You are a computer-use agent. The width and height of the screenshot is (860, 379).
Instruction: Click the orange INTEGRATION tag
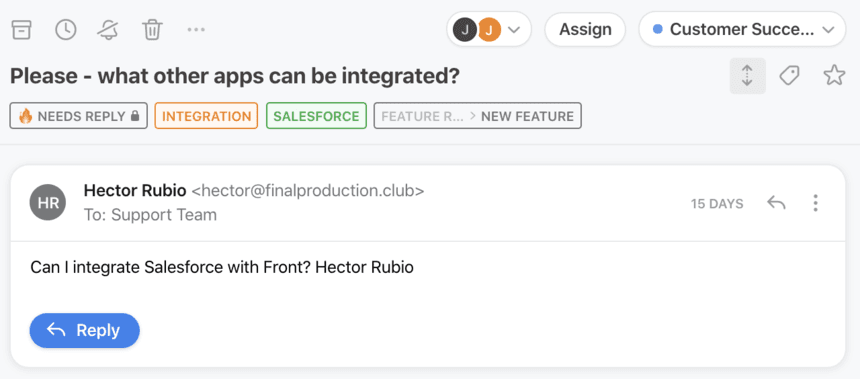[206, 116]
